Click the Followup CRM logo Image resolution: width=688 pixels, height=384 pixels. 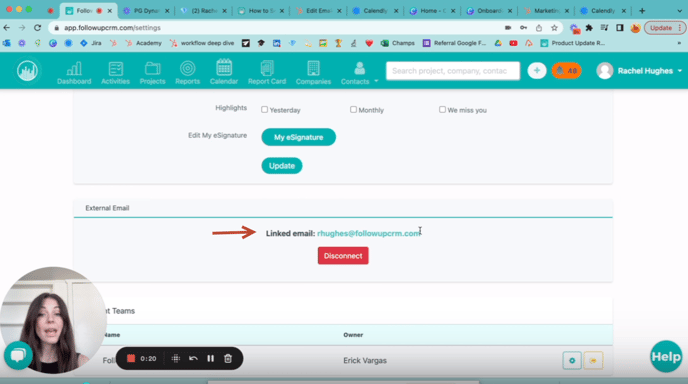point(27,71)
